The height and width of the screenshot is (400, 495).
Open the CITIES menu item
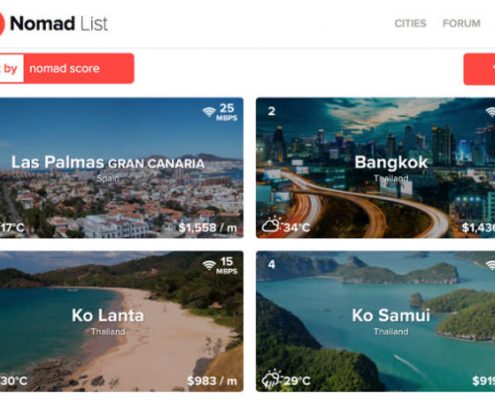[x=410, y=23]
